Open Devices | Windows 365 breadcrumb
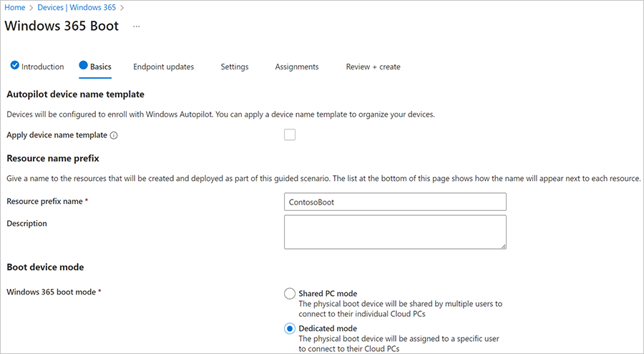The height and width of the screenshot is (354, 644). click(77, 7)
